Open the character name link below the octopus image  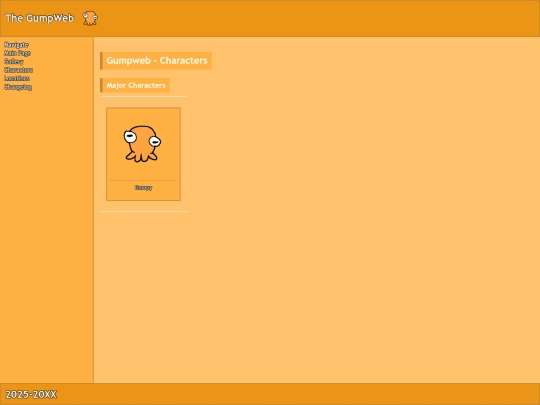tap(143, 188)
